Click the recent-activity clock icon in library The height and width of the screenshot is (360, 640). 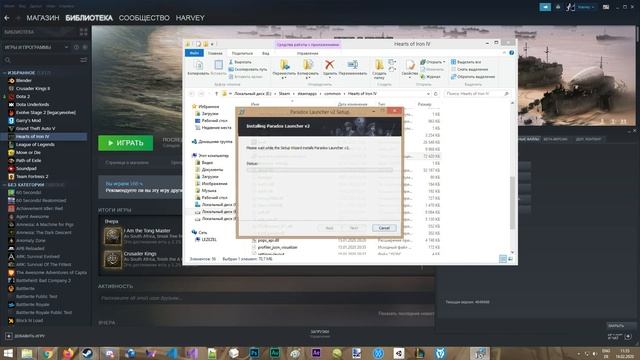point(76,47)
